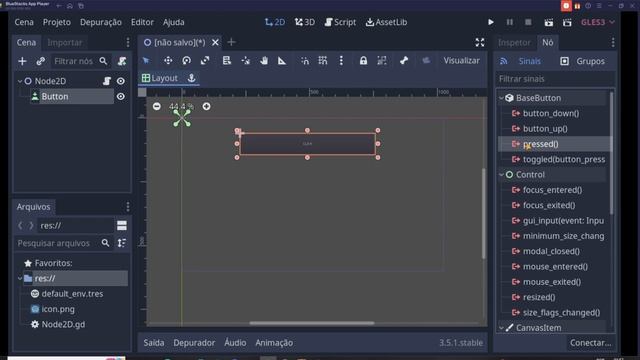Image resolution: width=640 pixels, height=360 pixels.
Task: Play the project
Action: point(491,22)
